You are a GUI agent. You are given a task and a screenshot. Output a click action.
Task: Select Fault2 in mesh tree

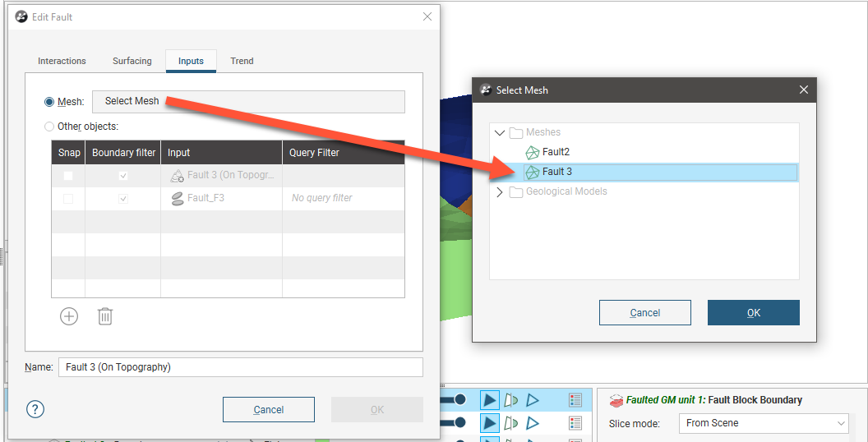[x=556, y=152]
